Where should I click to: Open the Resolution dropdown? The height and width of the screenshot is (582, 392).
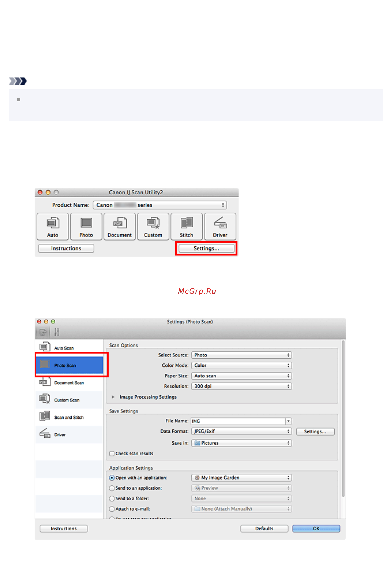[241, 386]
